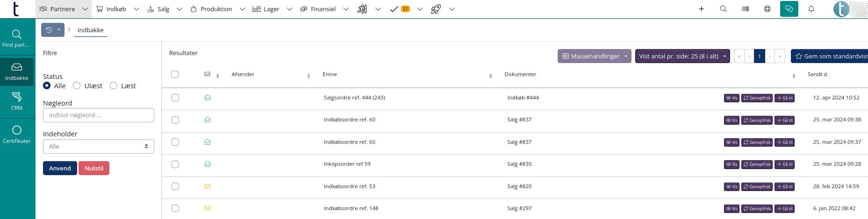Screen dimensions: 868x219
Task: Open the chat messages icon
Action: 789,9
